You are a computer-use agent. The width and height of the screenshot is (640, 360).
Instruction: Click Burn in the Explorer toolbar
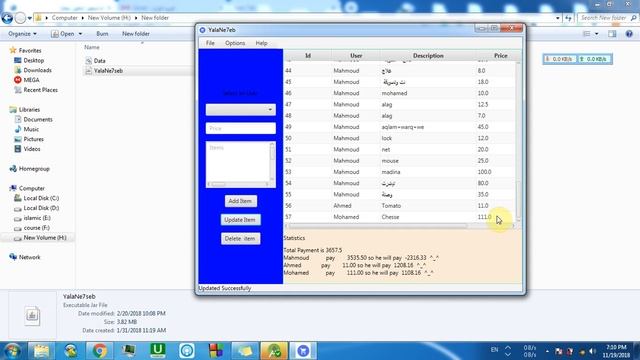(x=102, y=34)
